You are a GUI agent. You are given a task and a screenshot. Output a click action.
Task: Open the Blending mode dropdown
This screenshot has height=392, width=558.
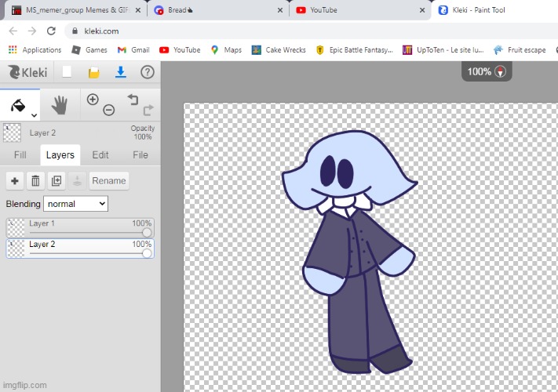[x=76, y=204]
